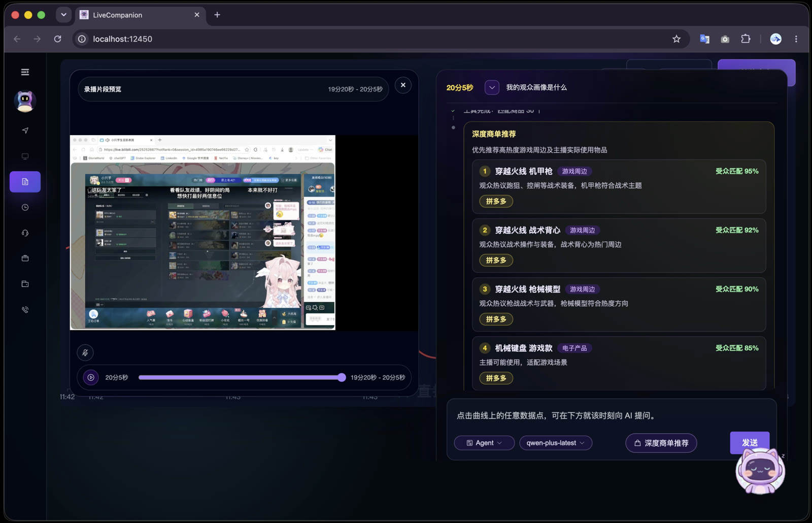This screenshot has height=523, width=812.
Task: Click the localhost:12450 address bar
Action: (381, 39)
